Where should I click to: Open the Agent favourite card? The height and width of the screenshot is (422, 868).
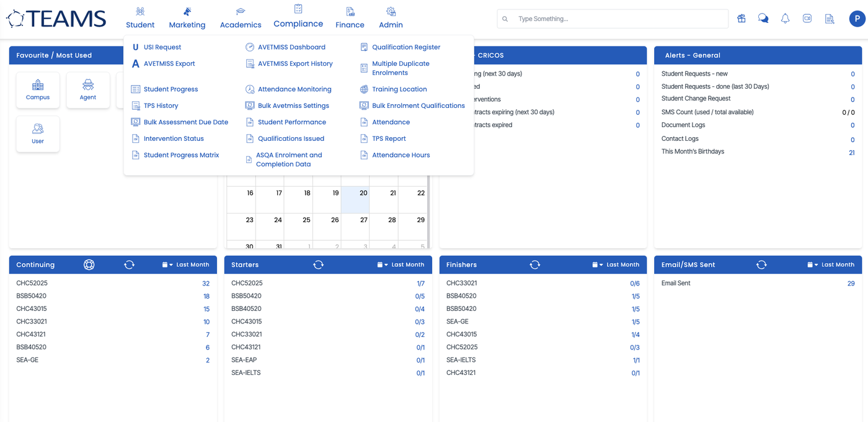point(88,91)
